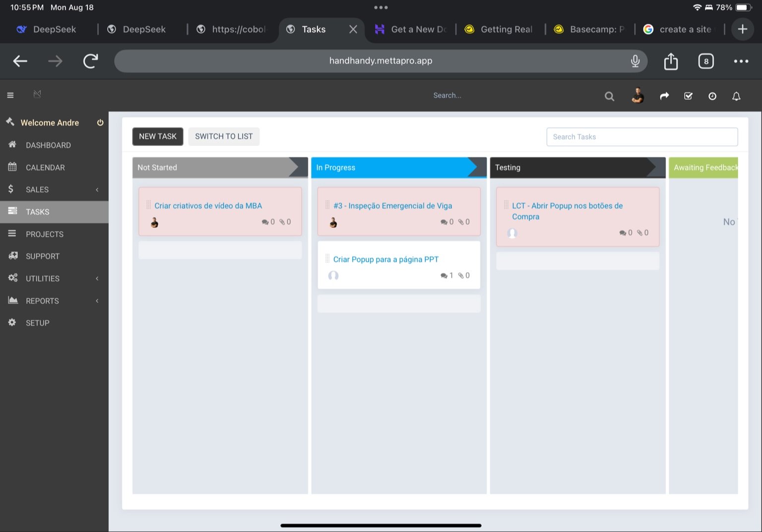Expand the Reports submenu chevron
762x532 pixels.
tap(97, 301)
